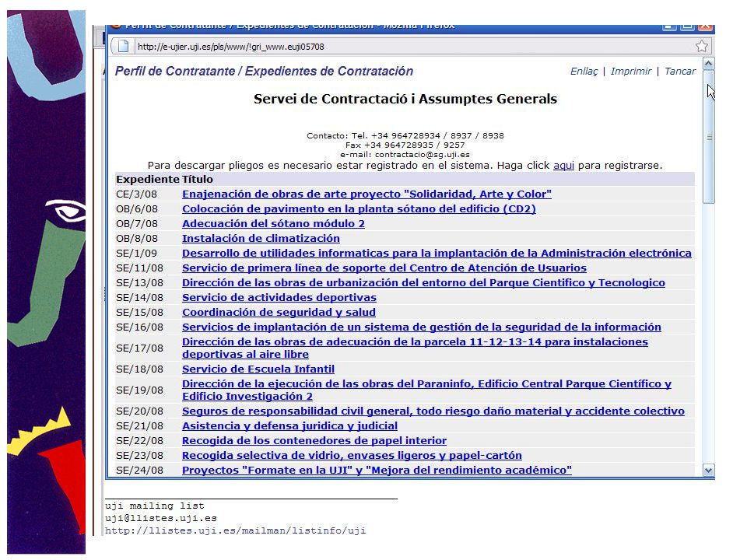The image size is (747, 560).
Task: Click expediente code CE/3/08
Action: tap(136, 194)
